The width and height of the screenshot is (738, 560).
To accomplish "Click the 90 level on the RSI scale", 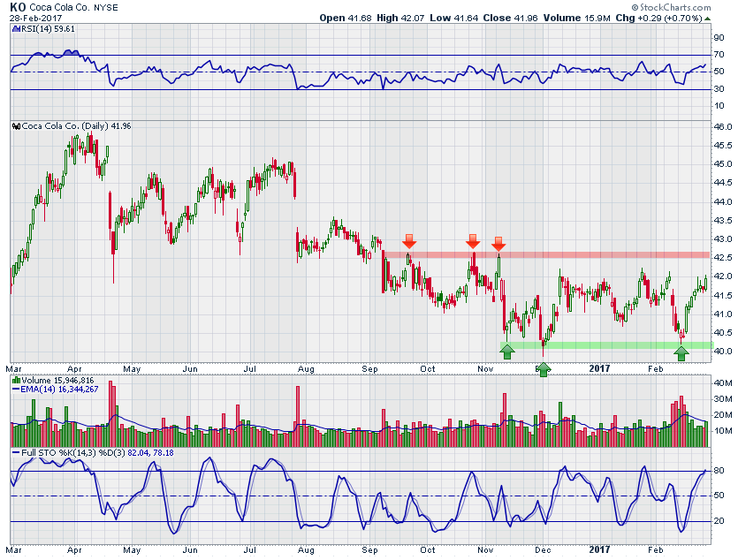I will click(x=719, y=38).
